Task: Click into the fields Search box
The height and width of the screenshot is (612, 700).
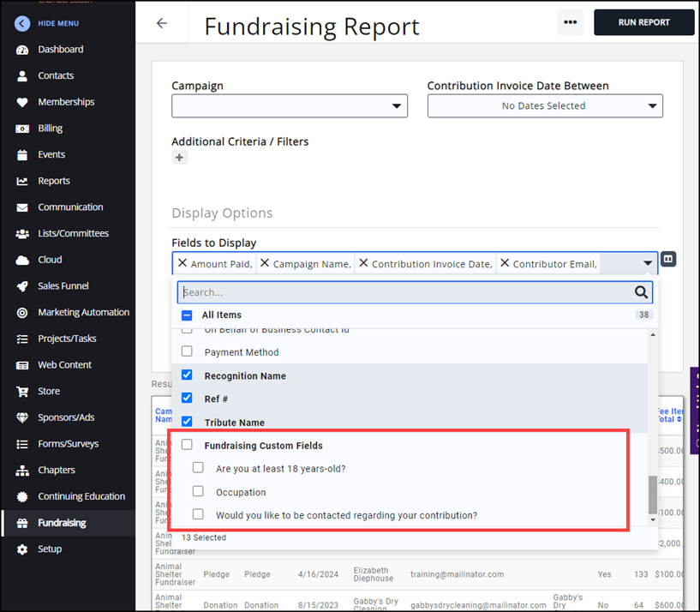Action: coord(403,292)
